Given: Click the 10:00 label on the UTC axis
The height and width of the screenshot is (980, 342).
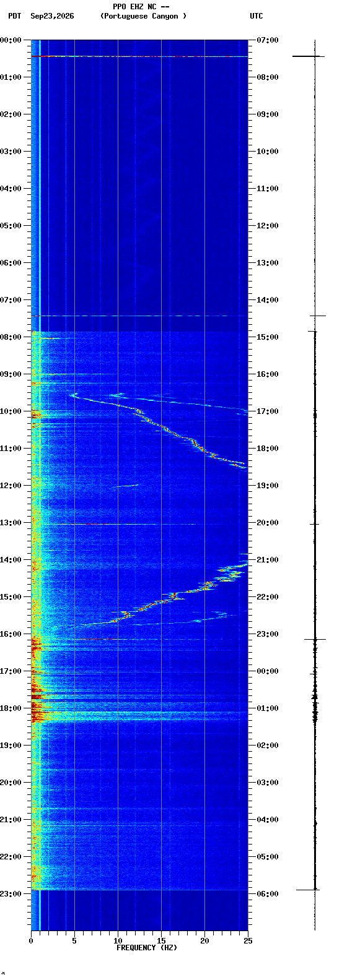Looking at the screenshot, I should tap(267, 152).
